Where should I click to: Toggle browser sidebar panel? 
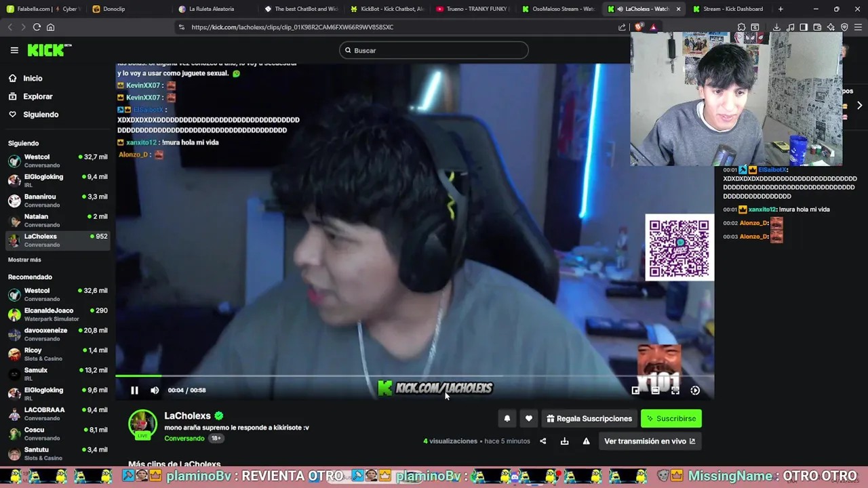click(x=804, y=27)
